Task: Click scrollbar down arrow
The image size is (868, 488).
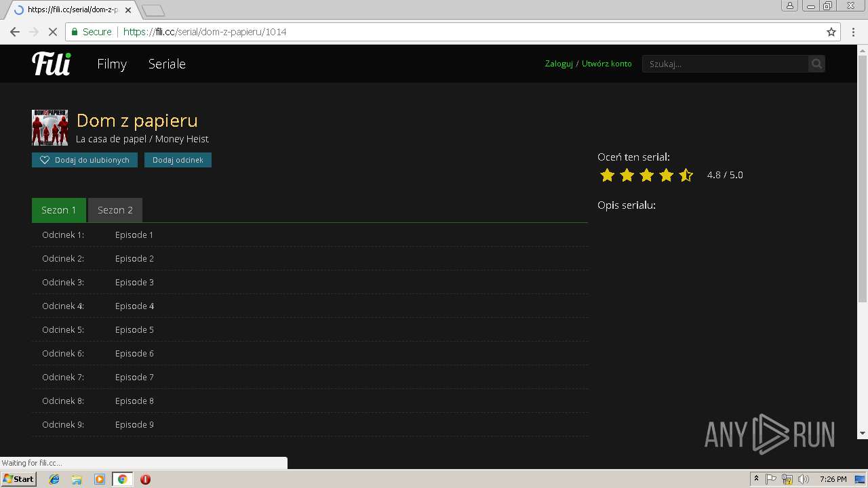Action: click(863, 433)
